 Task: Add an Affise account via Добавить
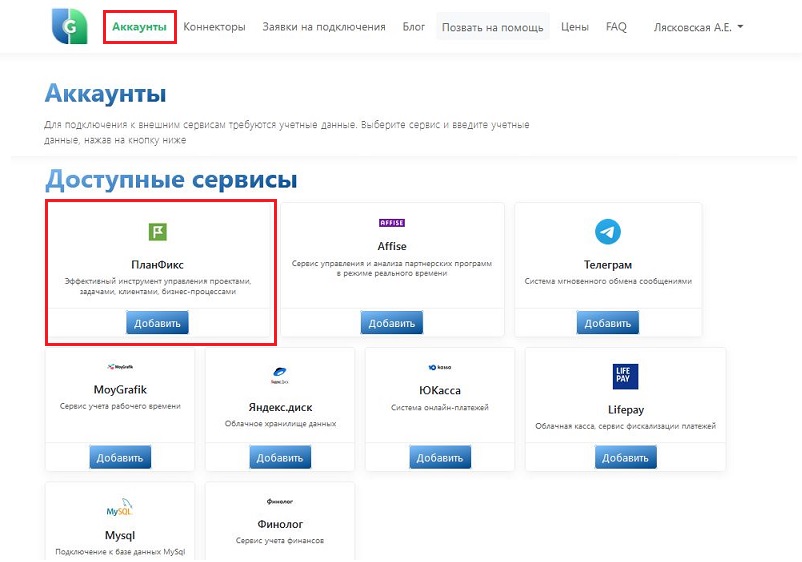(392, 323)
